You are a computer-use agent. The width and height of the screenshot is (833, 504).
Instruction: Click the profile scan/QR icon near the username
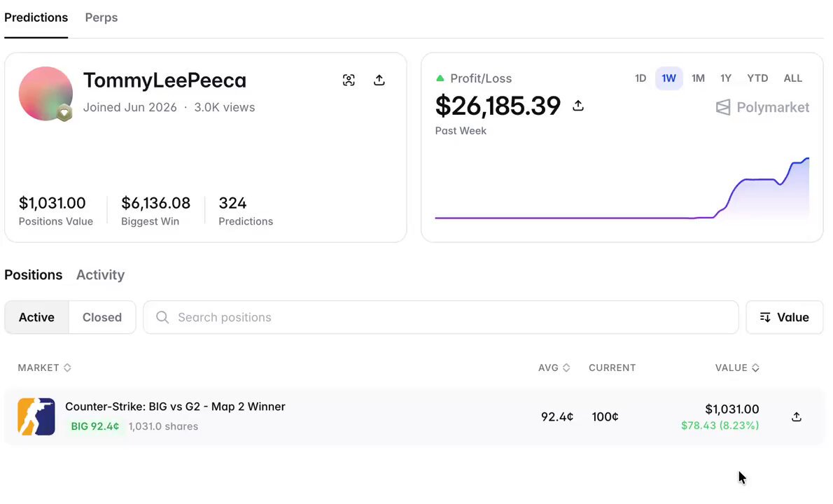click(x=349, y=80)
